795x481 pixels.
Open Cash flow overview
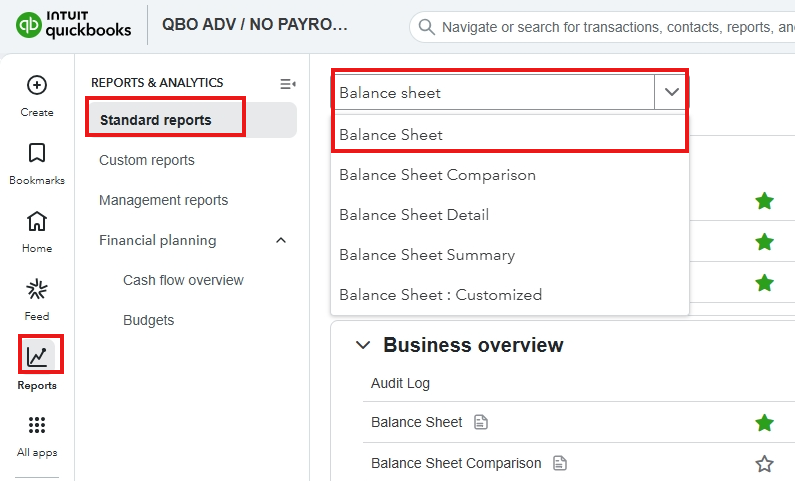pyautogui.click(x=183, y=280)
